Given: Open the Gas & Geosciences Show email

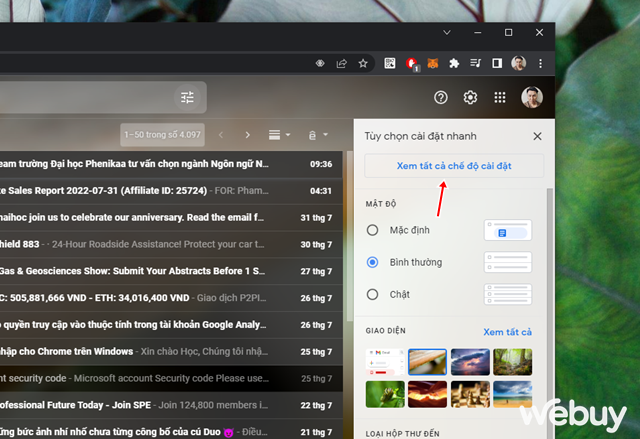Looking at the screenshot, I should (x=171, y=271).
